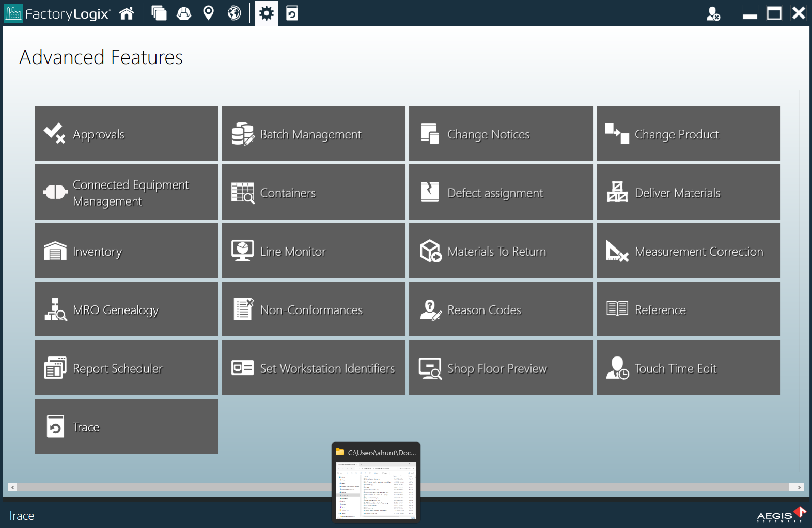The image size is (812, 528).
Task: Open the Line Monitor tile
Action: (314, 251)
